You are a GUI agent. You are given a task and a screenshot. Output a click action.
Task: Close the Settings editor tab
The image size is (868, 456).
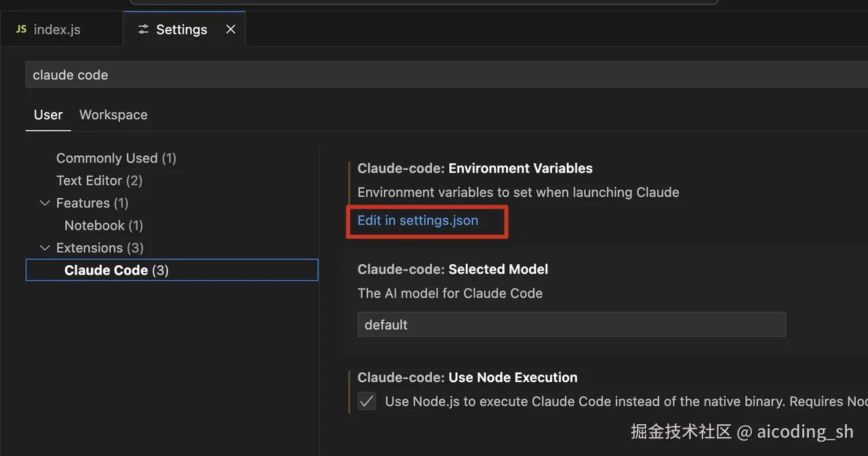[x=231, y=29]
